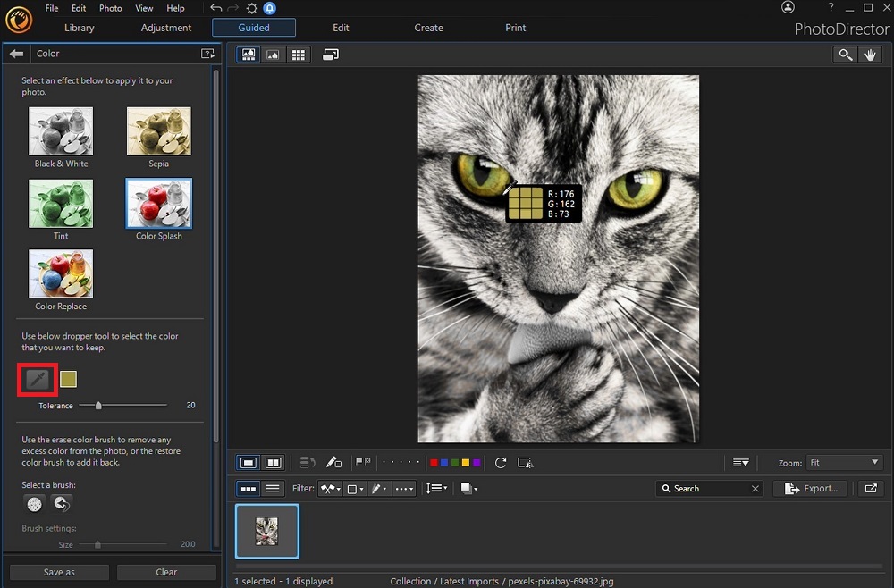Select the erase color brush

pos(33,503)
